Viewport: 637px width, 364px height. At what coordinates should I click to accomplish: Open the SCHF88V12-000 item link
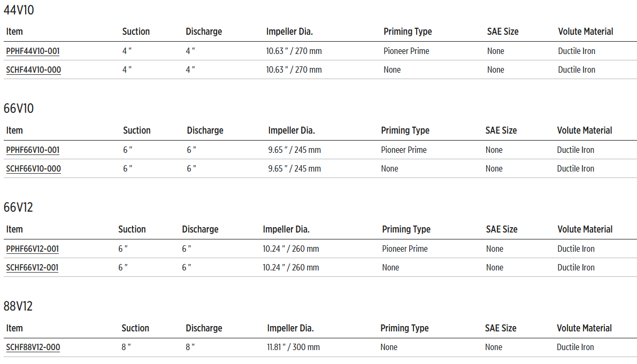pos(33,347)
